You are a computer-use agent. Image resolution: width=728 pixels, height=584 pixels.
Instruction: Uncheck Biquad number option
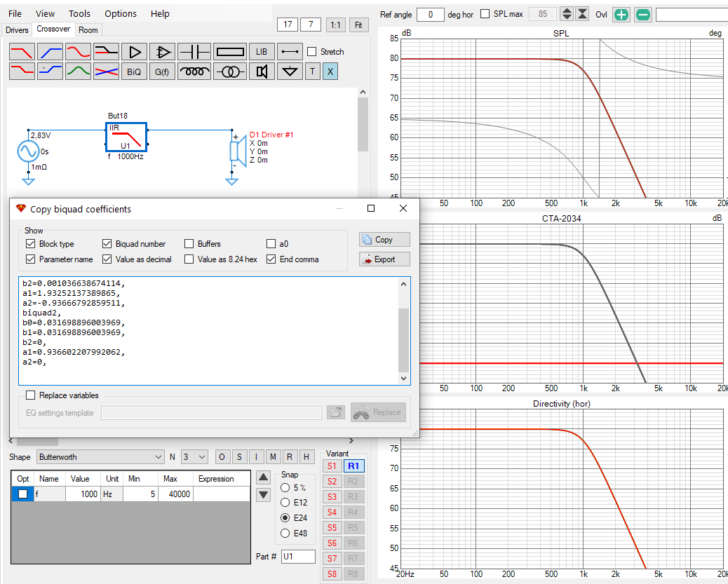[x=107, y=244]
